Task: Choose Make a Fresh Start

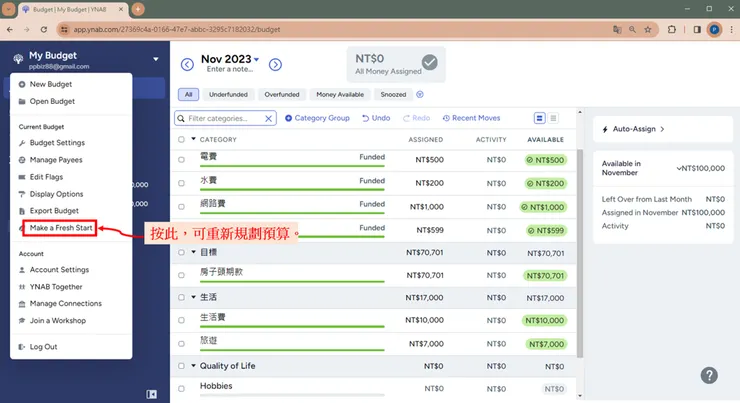Action: (60, 228)
